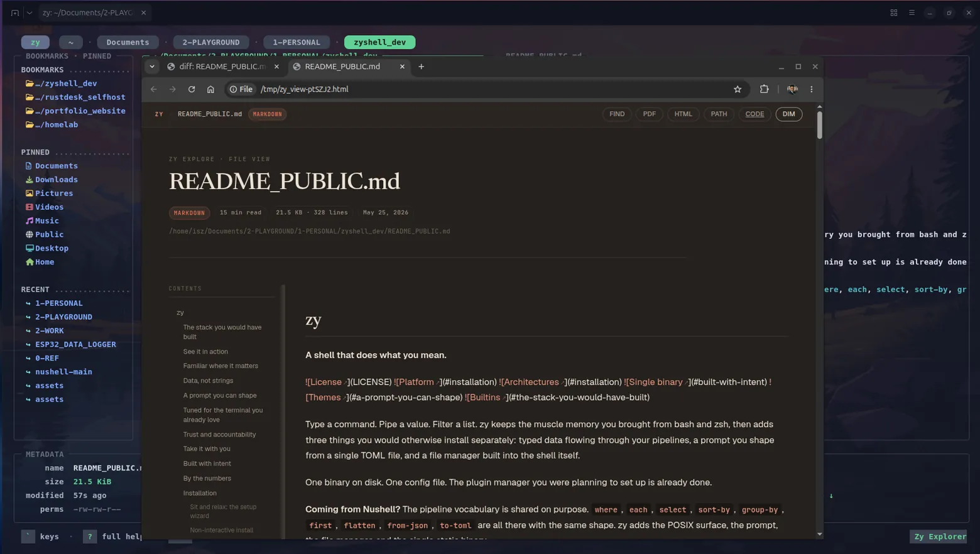Jump to 'Trust and accountability' in contents
Screen dimensions: 980x554
point(219,435)
